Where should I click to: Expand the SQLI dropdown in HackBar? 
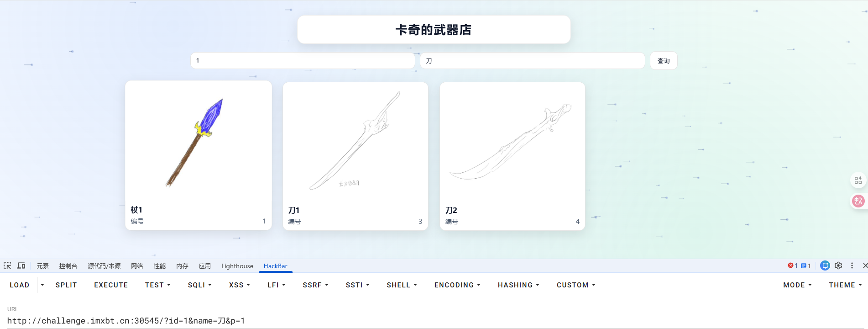199,285
